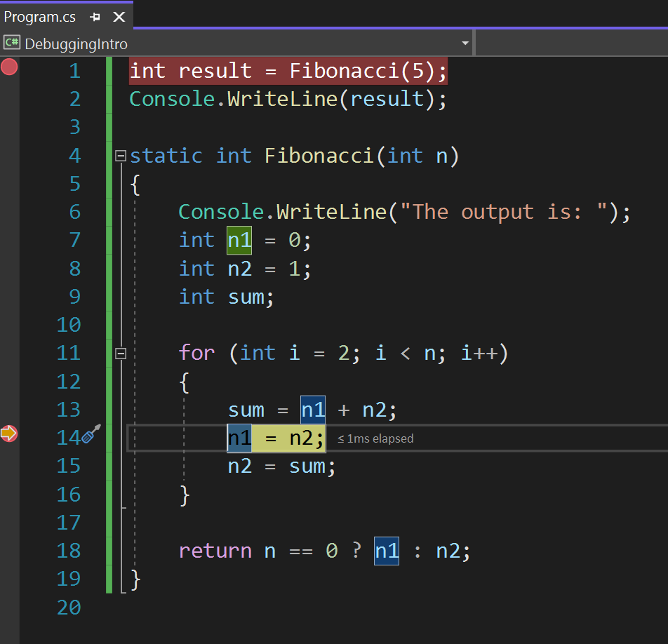Click 'n1' in the yellow current statement
Viewport: 668px width, 644px height.
tap(239, 438)
